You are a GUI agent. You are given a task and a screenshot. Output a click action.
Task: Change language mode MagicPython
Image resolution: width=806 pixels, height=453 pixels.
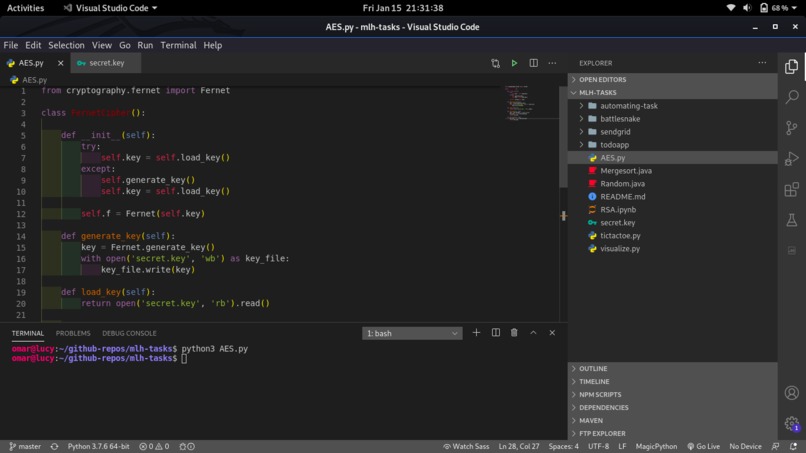656,446
